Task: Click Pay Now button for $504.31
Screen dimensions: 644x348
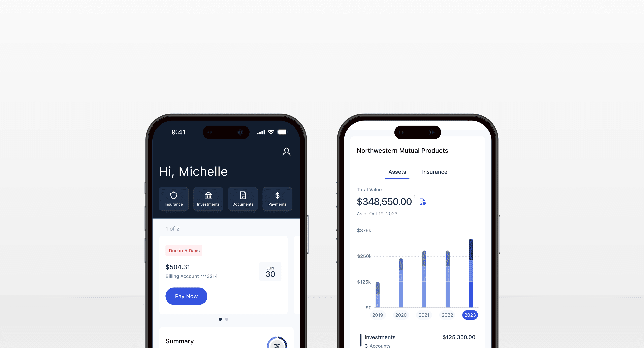Action: point(186,296)
